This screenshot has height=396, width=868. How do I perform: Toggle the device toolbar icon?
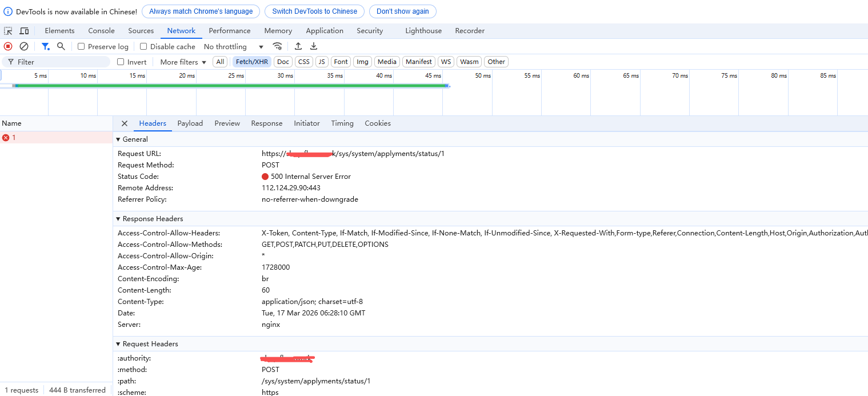(x=24, y=31)
